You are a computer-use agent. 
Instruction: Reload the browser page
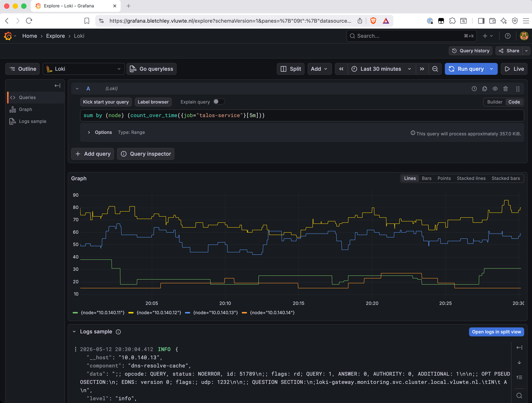coord(29,21)
